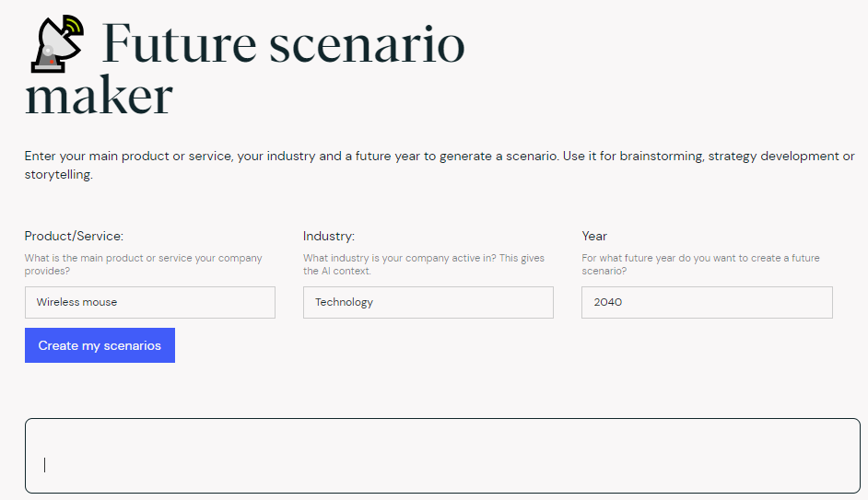The image size is (868, 500).
Task: Click the "Industry:" field label
Action: tap(329, 236)
